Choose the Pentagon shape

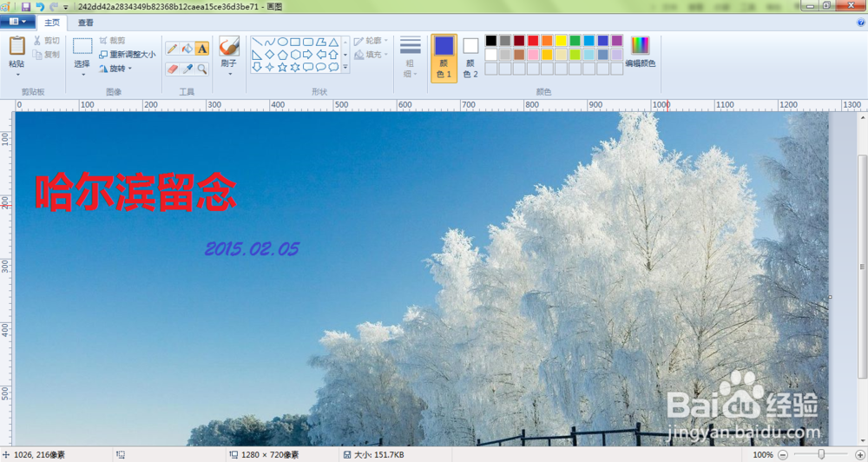(x=282, y=55)
